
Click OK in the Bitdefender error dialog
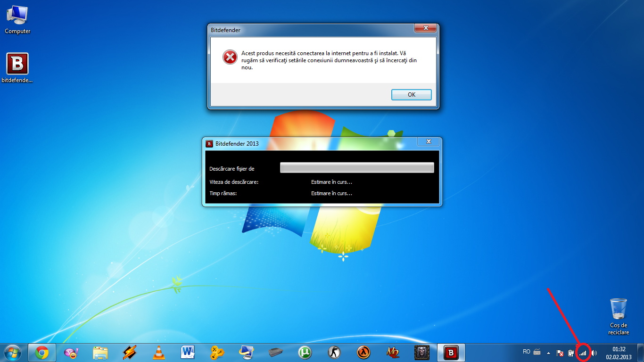tap(411, 94)
